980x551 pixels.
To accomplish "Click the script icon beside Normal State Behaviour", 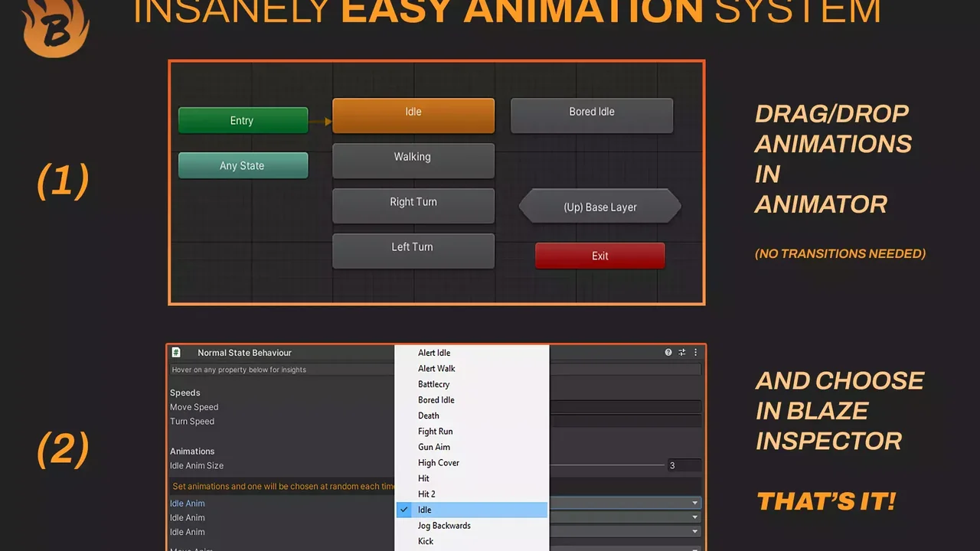I will pyautogui.click(x=176, y=353).
